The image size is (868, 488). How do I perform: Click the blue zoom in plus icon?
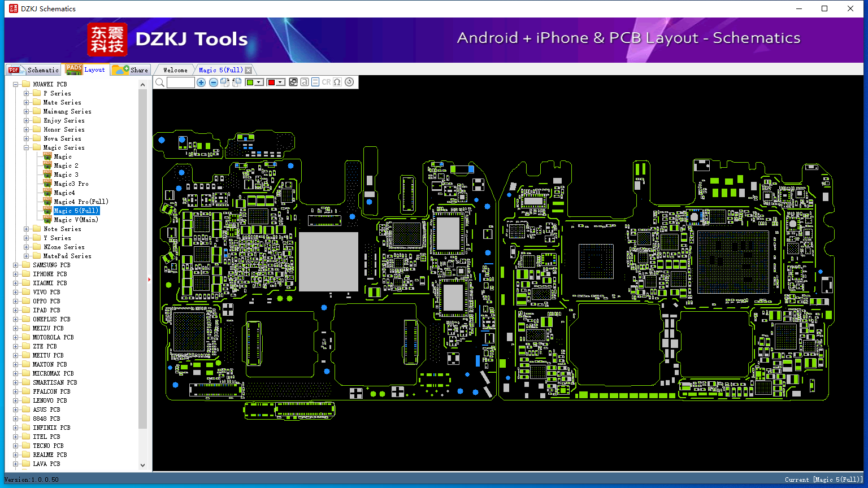click(201, 82)
